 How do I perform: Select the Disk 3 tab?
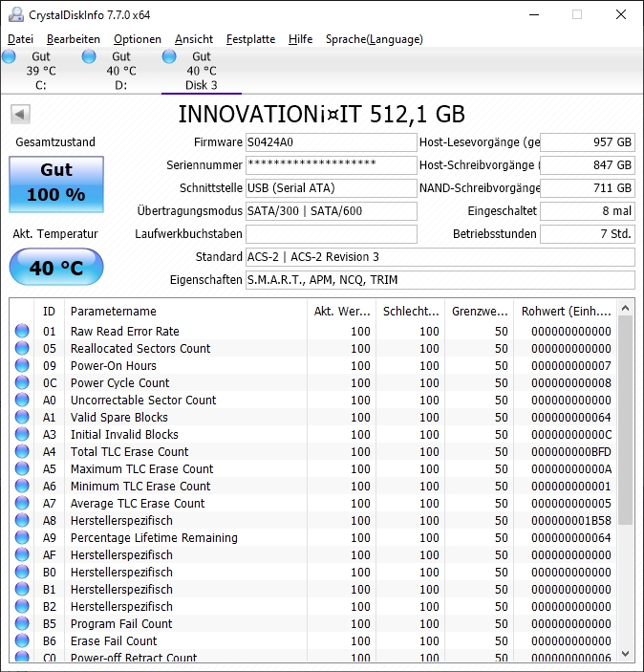202,71
